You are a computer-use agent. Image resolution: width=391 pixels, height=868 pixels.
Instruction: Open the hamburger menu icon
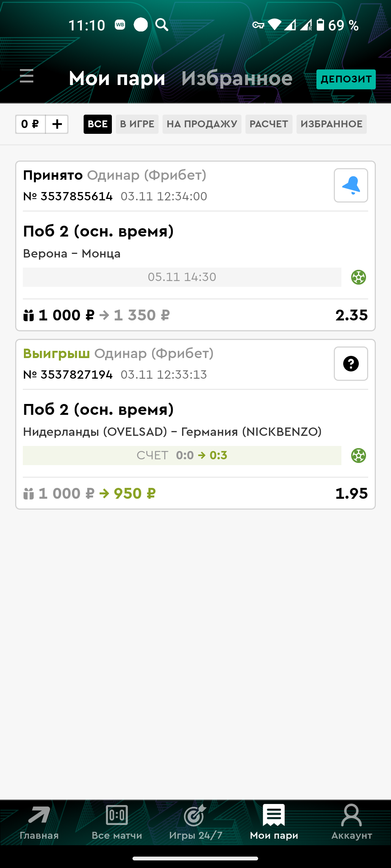click(26, 76)
